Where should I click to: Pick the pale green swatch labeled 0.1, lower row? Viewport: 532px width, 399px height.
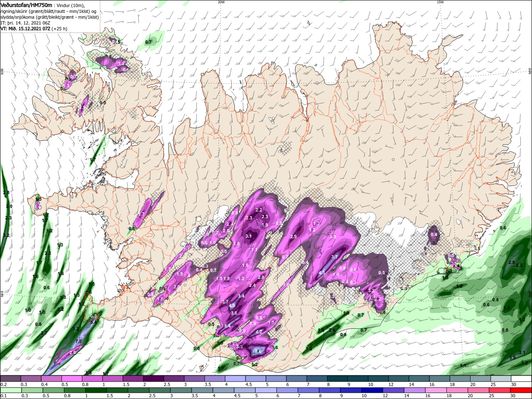(11, 390)
